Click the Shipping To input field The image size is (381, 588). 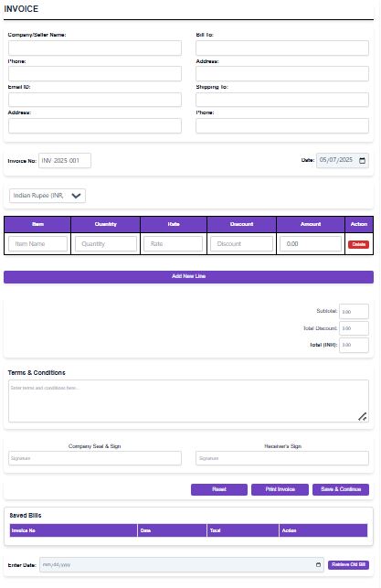[282, 100]
